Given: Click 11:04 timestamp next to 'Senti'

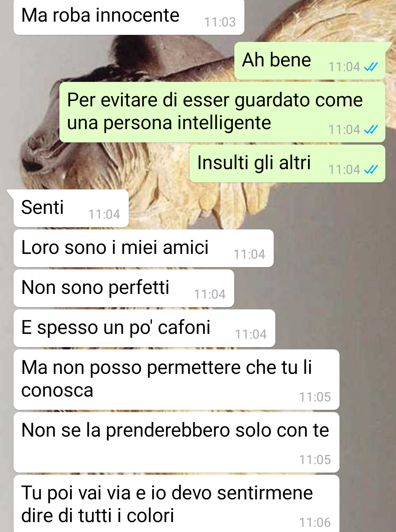Looking at the screenshot, I should (104, 214).
